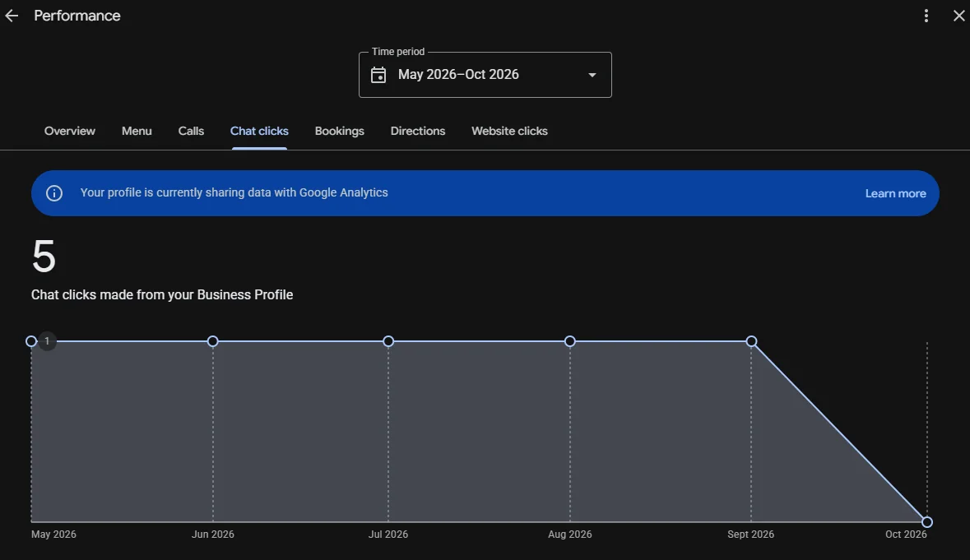Click the 'Aug 2026' axis label
Screen dimensions: 970x560
pos(570,535)
